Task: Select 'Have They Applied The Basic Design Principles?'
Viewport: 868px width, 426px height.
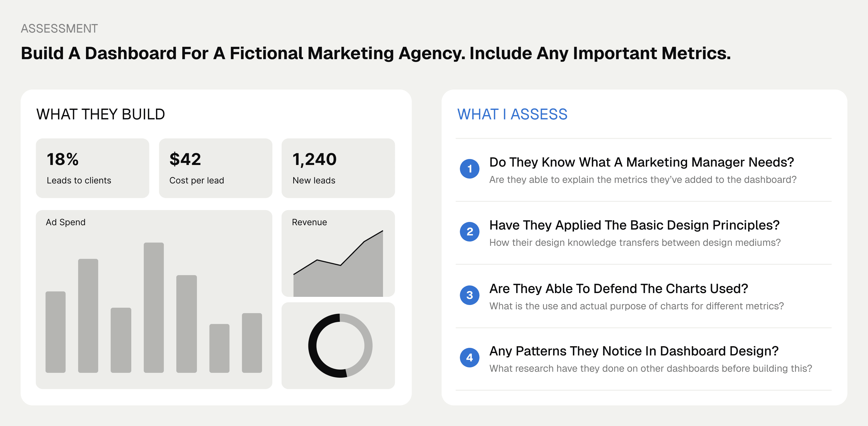Action: tap(634, 225)
